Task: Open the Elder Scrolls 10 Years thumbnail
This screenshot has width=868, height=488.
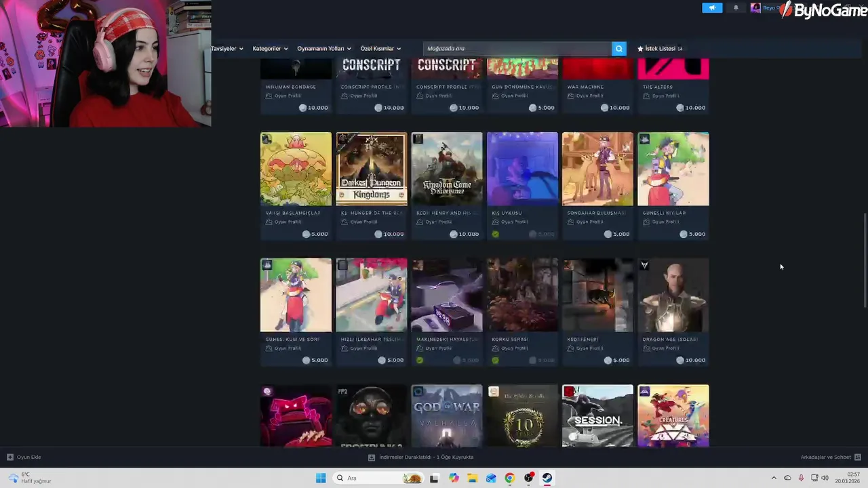Action: 522,415
